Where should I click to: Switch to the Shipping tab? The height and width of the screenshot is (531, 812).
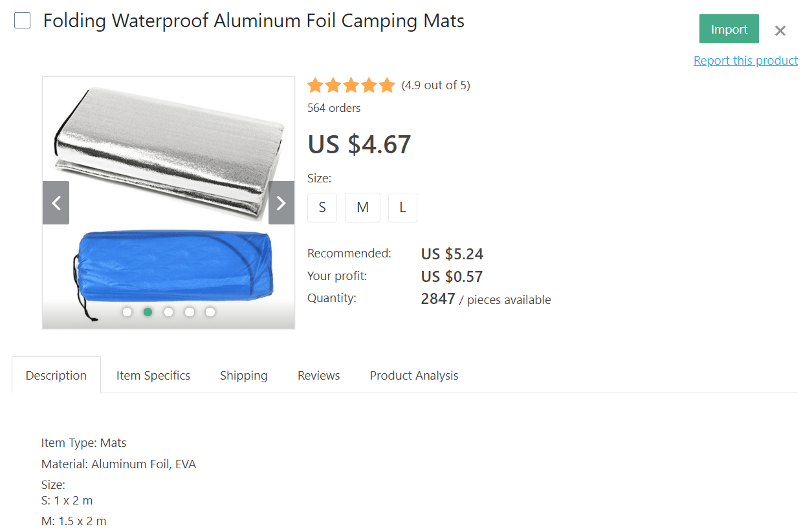tap(243, 375)
